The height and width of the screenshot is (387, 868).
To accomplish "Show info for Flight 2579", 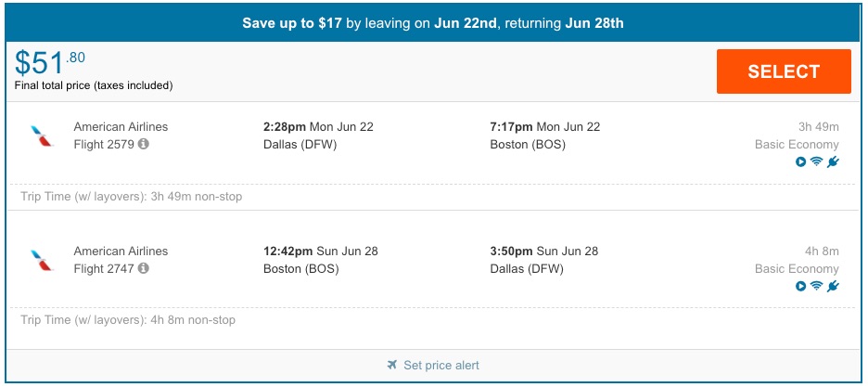I will point(144,144).
